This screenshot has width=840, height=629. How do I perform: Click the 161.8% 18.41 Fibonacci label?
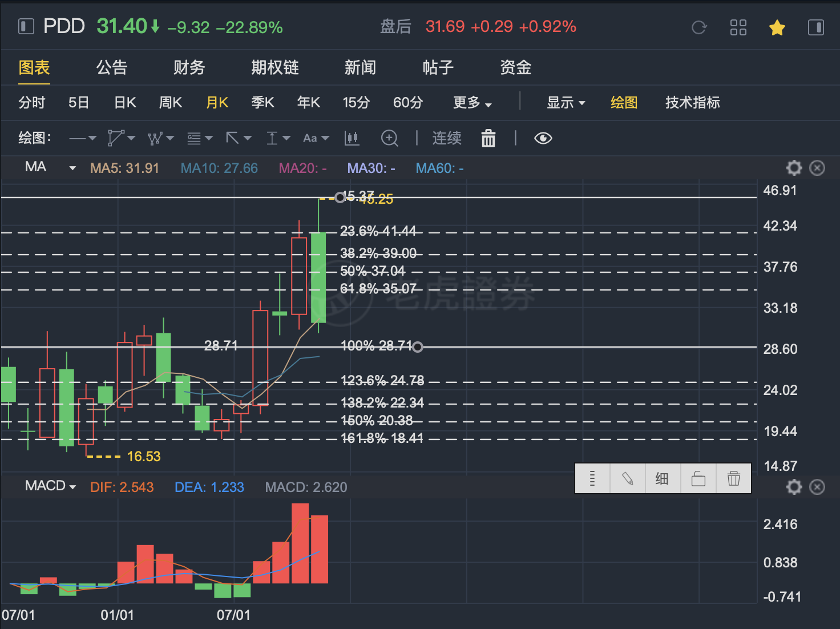point(382,438)
